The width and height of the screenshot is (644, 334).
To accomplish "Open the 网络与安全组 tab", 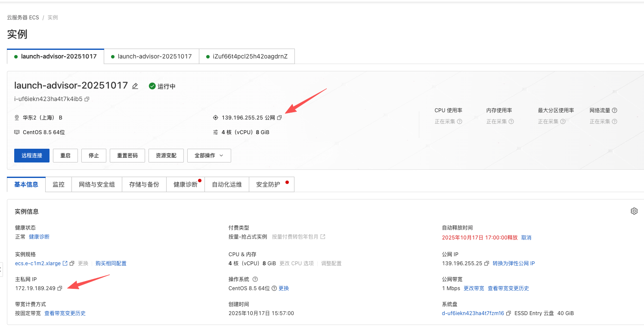I will point(97,184).
